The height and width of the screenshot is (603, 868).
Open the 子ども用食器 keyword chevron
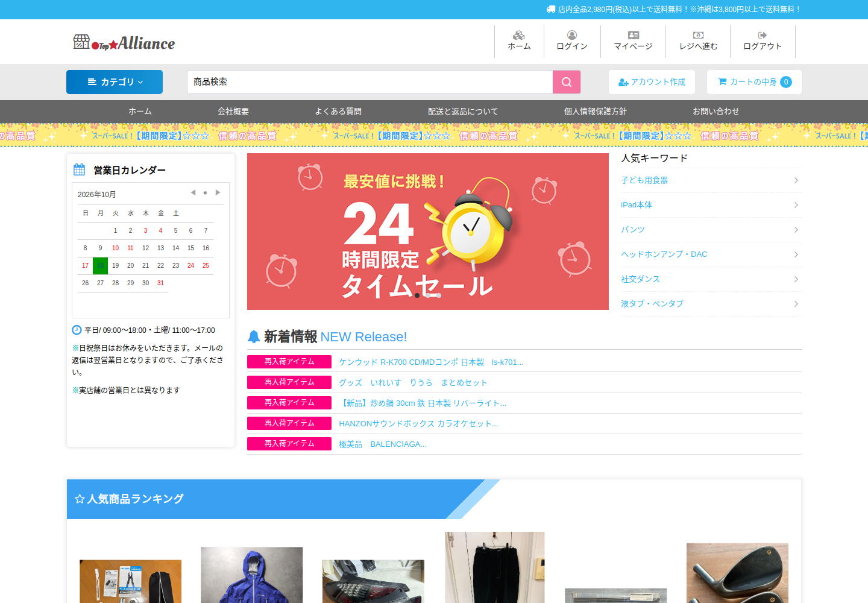(x=796, y=180)
